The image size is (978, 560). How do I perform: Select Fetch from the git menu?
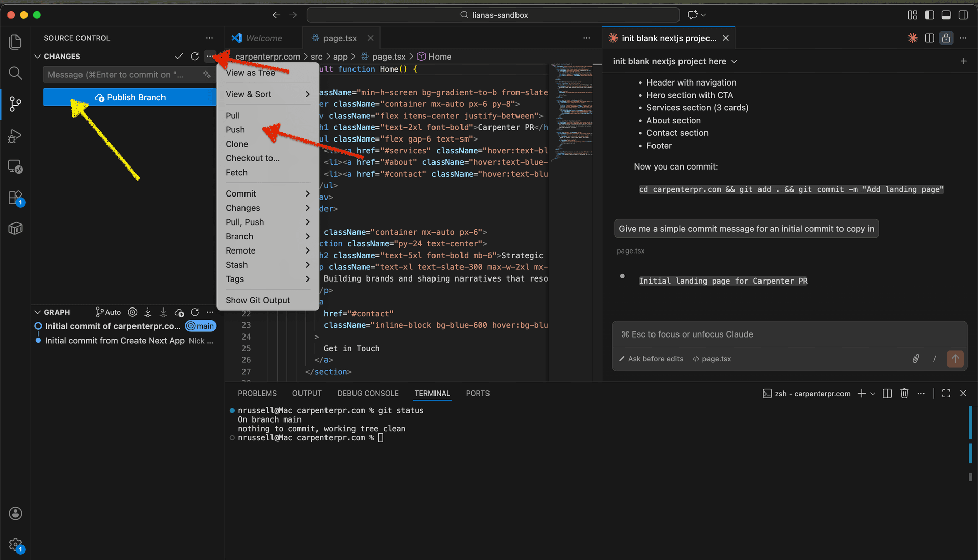coord(236,172)
